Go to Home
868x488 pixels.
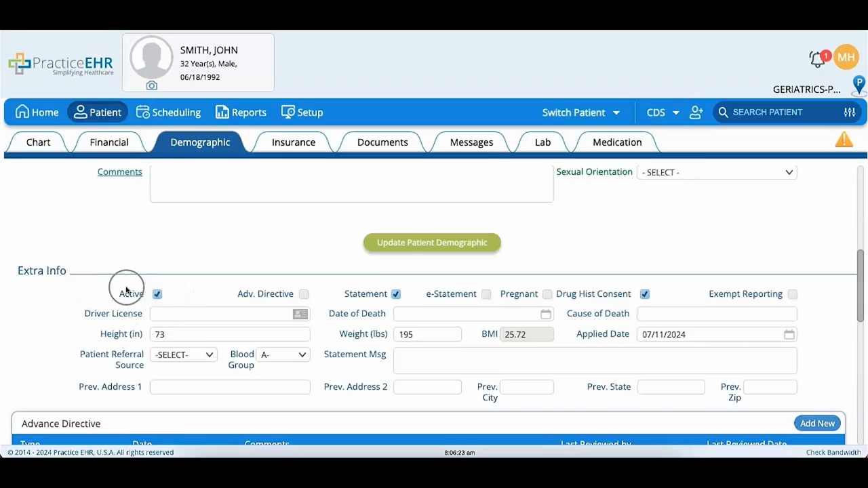pyautogui.click(x=37, y=113)
